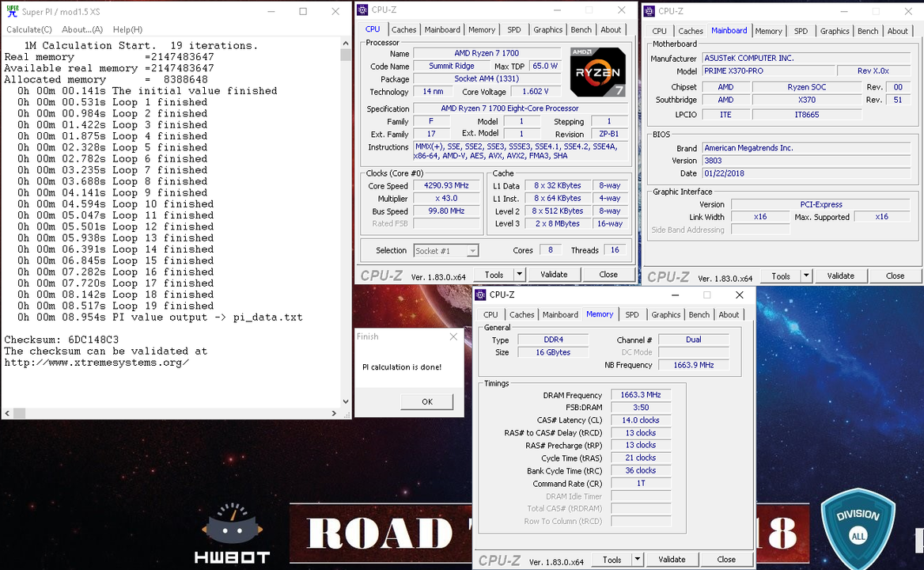Click Close button in Memory window
This screenshot has width=924, height=570.
(x=726, y=560)
